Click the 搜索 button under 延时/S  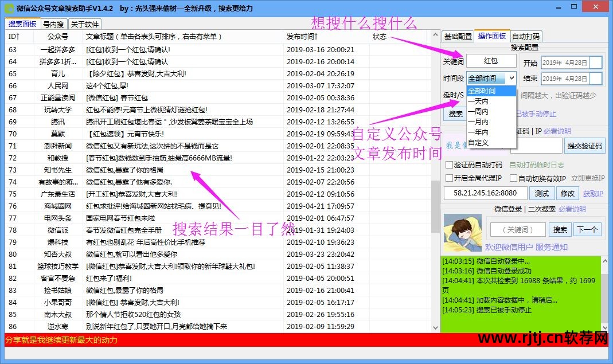pos(455,113)
